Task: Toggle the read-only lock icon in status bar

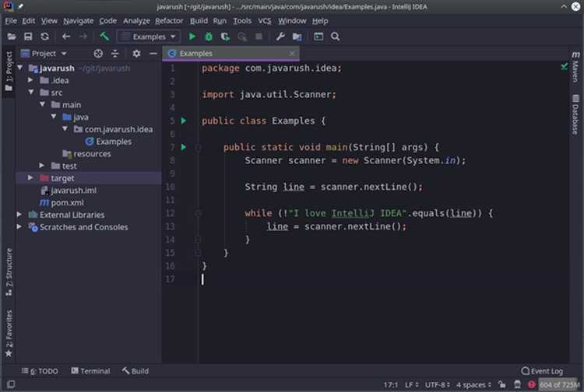Action: click(502, 384)
